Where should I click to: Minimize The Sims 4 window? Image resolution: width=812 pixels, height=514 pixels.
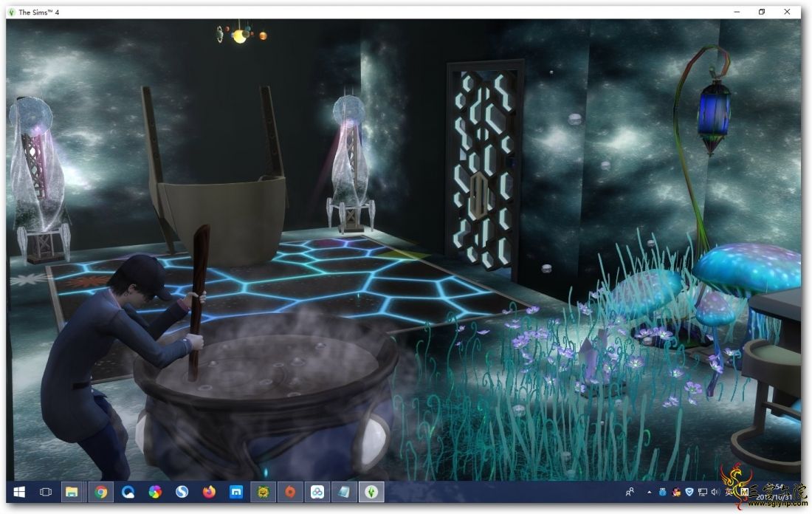737,12
